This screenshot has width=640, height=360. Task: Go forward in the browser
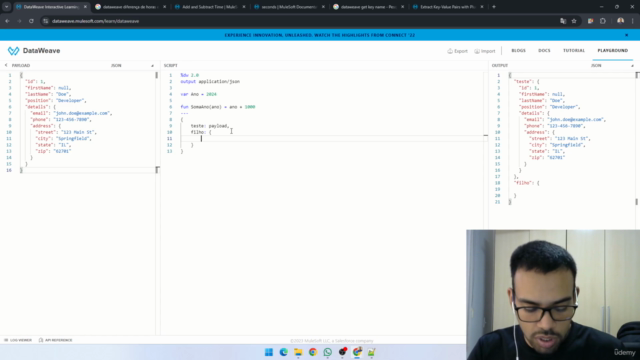click(19, 21)
